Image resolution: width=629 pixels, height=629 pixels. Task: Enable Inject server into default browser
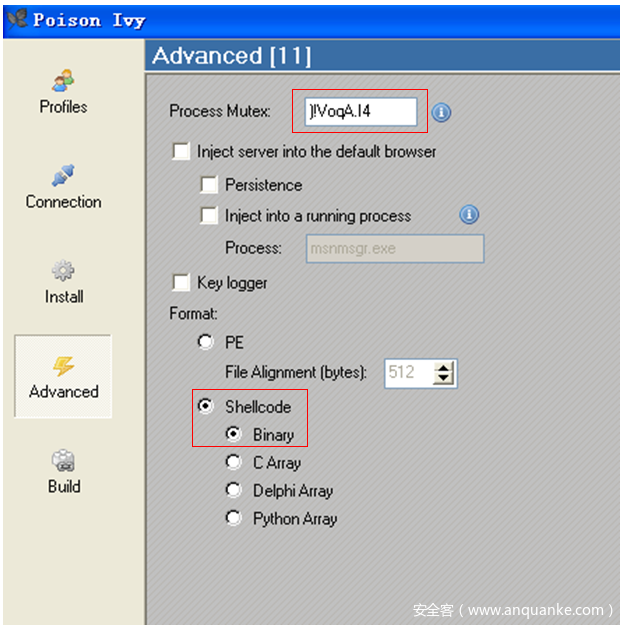click(181, 152)
